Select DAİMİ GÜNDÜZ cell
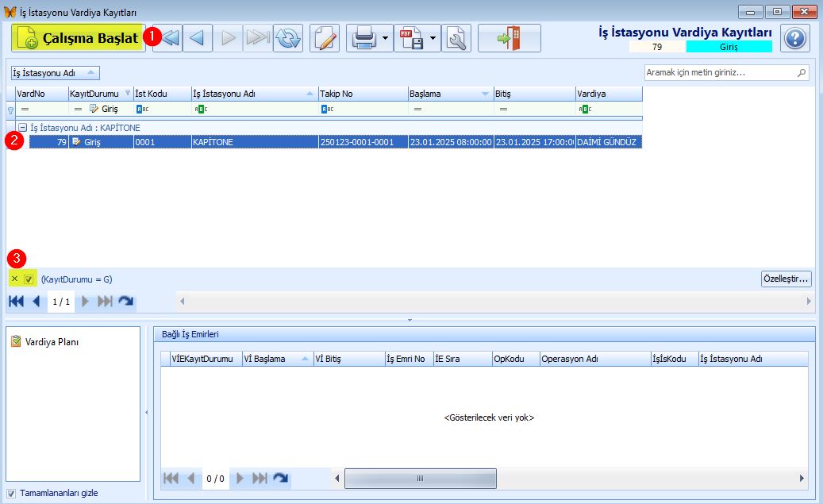This screenshot has height=504, width=823. click(609, 142)
